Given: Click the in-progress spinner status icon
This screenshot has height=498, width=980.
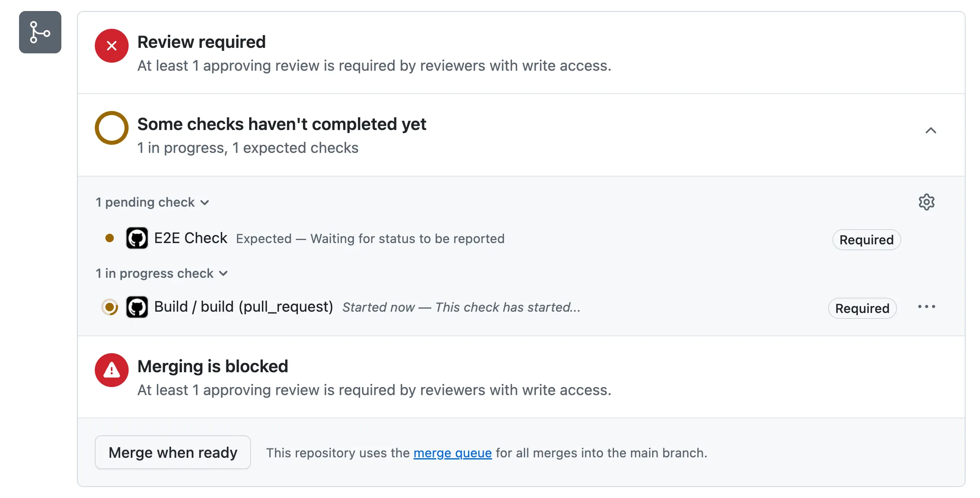Looking at the screenshot, I should (110, 307).
